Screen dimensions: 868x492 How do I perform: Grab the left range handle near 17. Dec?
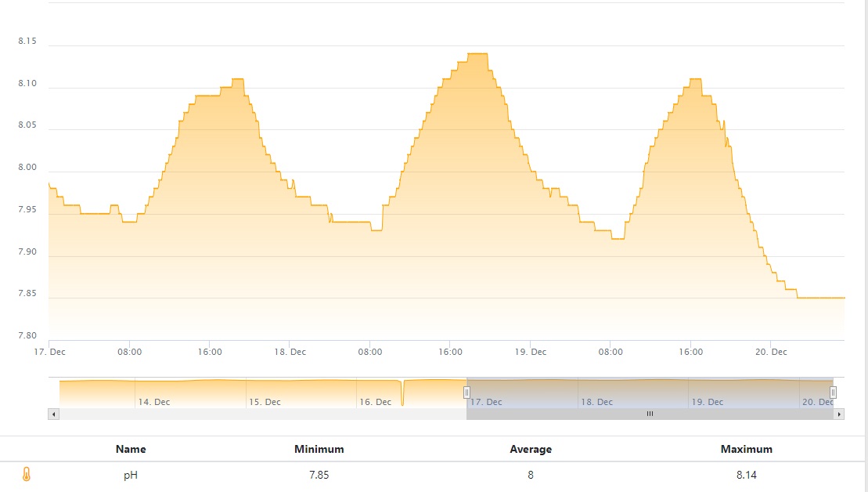click(x=466, y=393)
